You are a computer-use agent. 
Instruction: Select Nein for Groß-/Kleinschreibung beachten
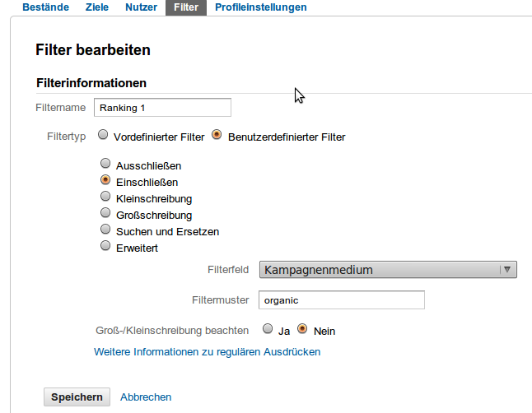(x=302, y=329)
